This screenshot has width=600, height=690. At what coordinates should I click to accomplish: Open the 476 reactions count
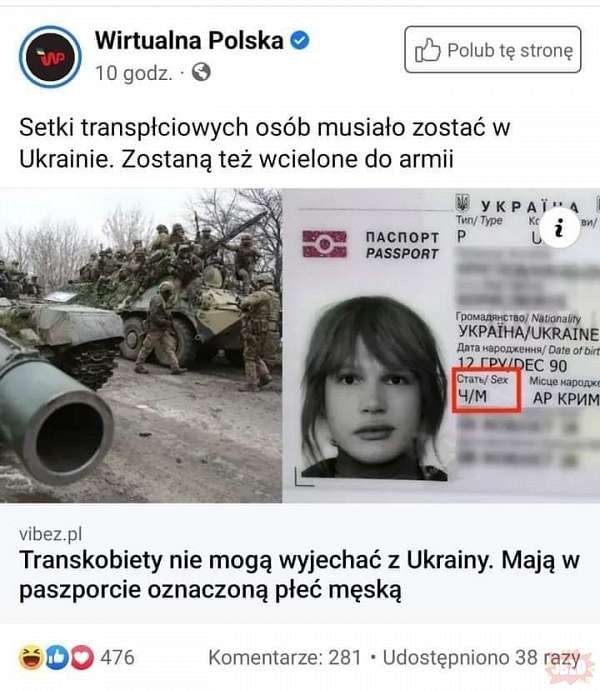117,657
